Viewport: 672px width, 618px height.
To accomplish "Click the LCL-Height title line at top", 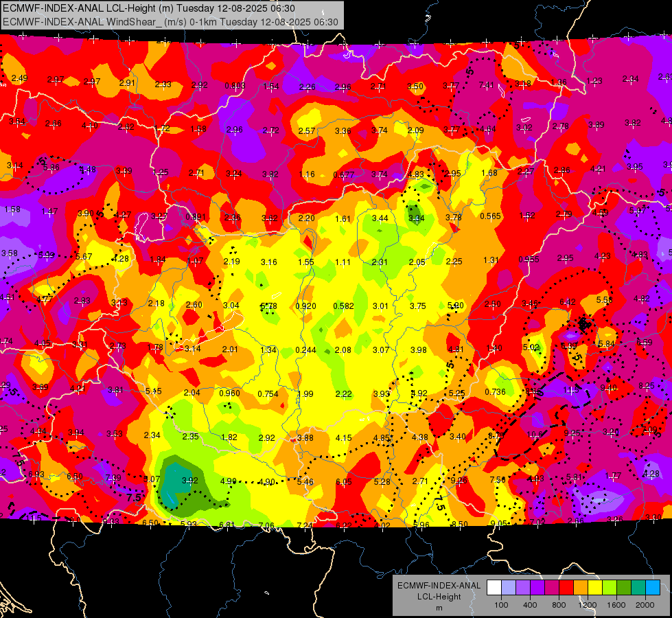I will pos(149,8).
